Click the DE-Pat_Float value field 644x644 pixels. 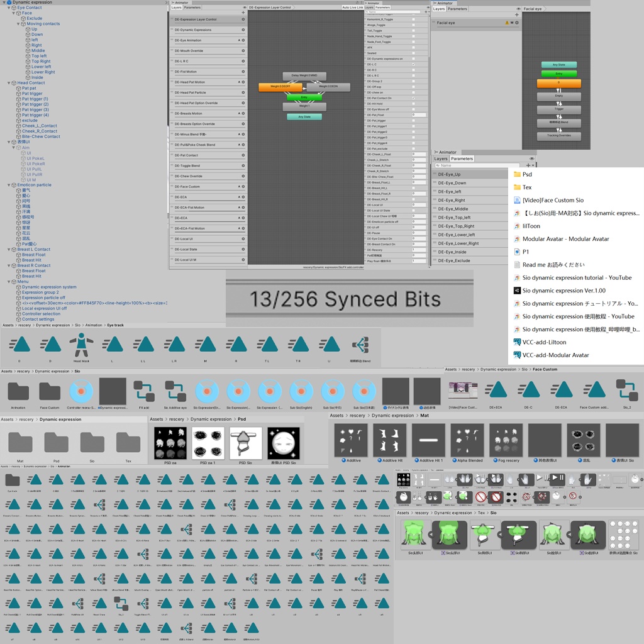click(x=418, y=115)
